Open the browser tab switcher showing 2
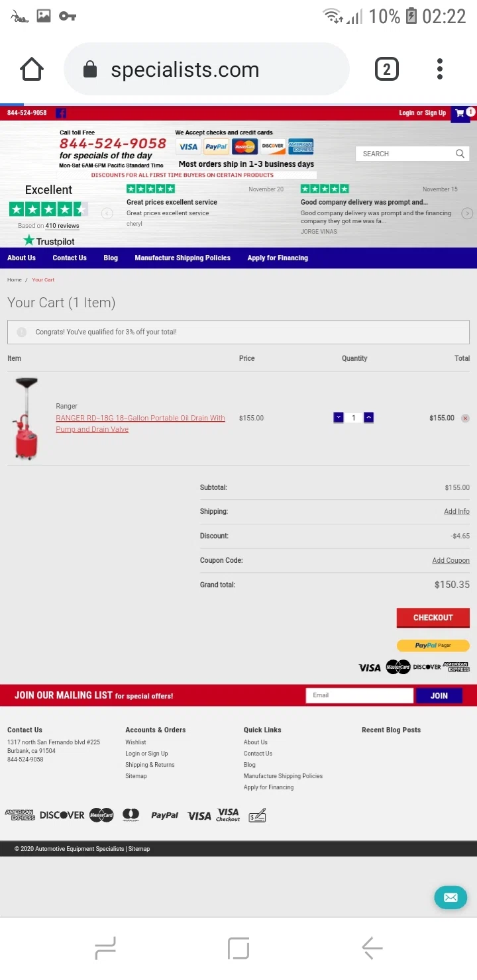The image size is (477, 980). (387, 69)
